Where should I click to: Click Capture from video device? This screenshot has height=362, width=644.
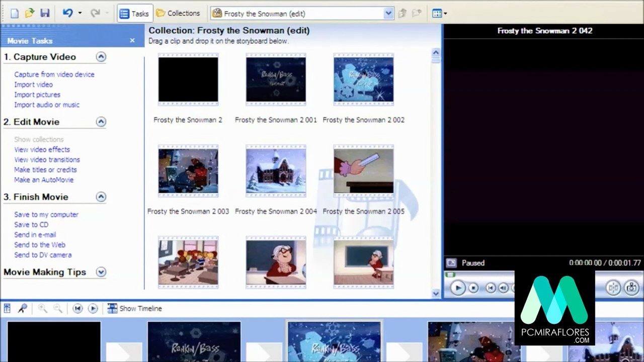(54, 74)
